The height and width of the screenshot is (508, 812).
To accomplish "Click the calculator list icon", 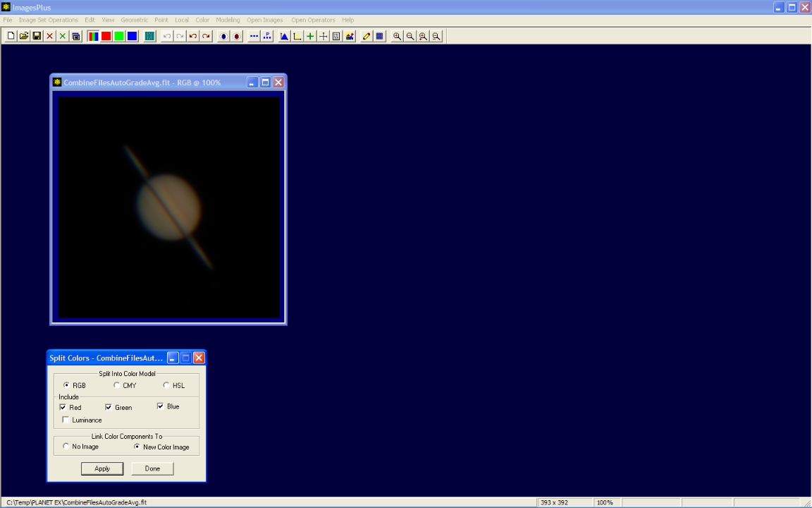I will tap(336, 36).
